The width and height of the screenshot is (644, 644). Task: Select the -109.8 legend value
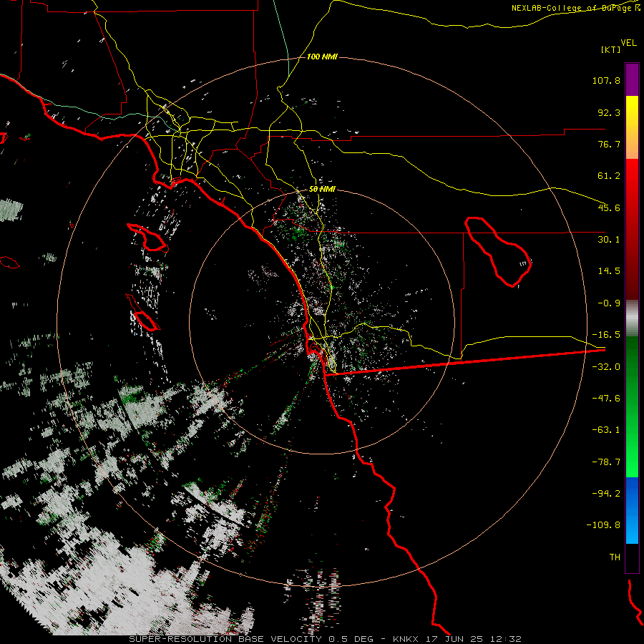pyautogui.click(x=603, y=525)
